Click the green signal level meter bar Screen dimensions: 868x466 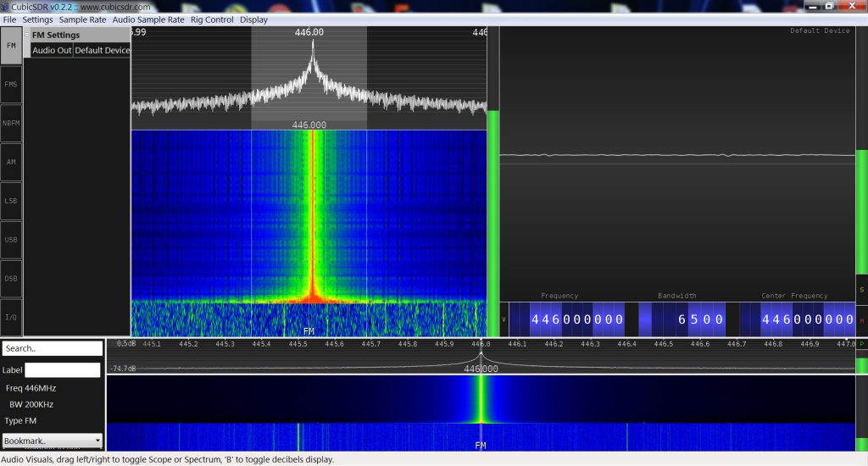pos(492,220)
